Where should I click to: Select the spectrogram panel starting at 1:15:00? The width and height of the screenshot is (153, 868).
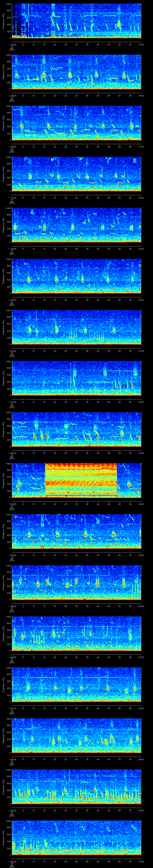(77, 72)
